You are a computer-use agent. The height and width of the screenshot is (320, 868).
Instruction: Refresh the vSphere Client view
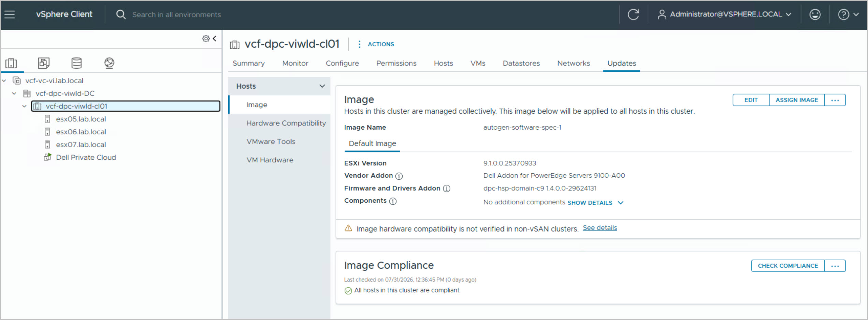[633, 14]
